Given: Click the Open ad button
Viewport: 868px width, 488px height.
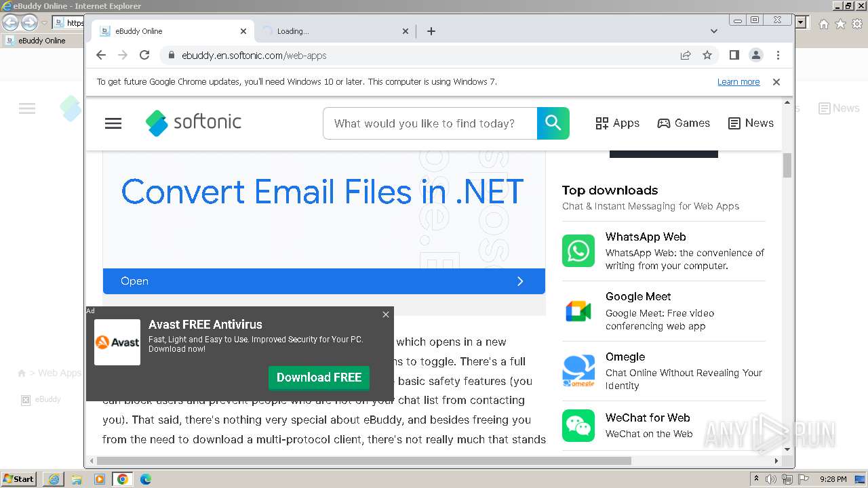Looking at the screenshot, I should coord(324,281).
